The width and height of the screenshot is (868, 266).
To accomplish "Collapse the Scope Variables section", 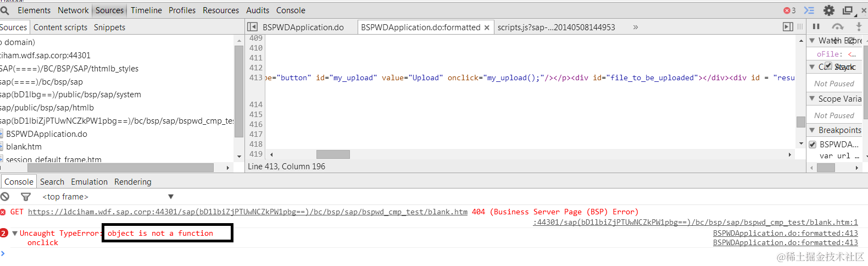I will (x=812, y=98).
